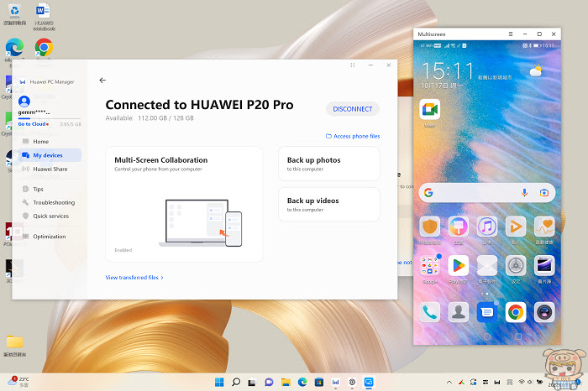
Task: Open Quick services in the sidebar
Action: tap(50, 216)
